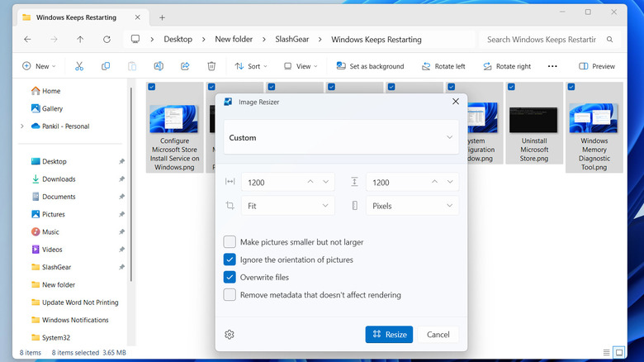Open the See more ellipsis menu

coord(552,66)
